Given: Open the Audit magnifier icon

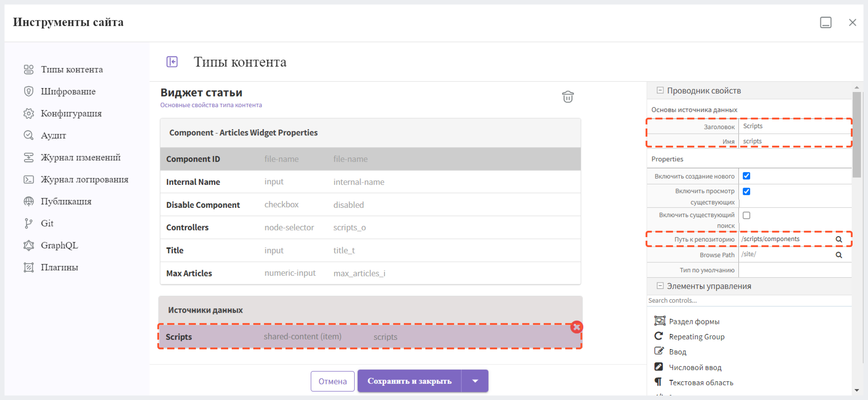Looking at the screenshot, I should [x=29, y=135].
